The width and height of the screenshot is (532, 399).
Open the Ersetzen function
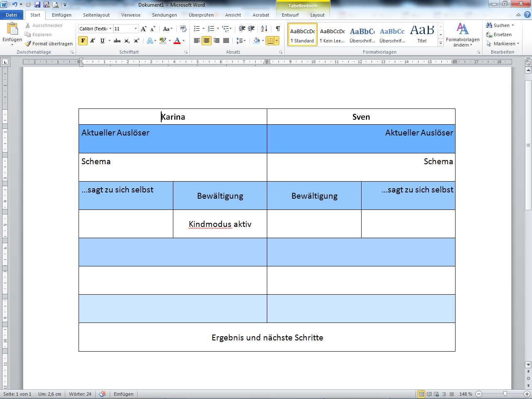500,34
